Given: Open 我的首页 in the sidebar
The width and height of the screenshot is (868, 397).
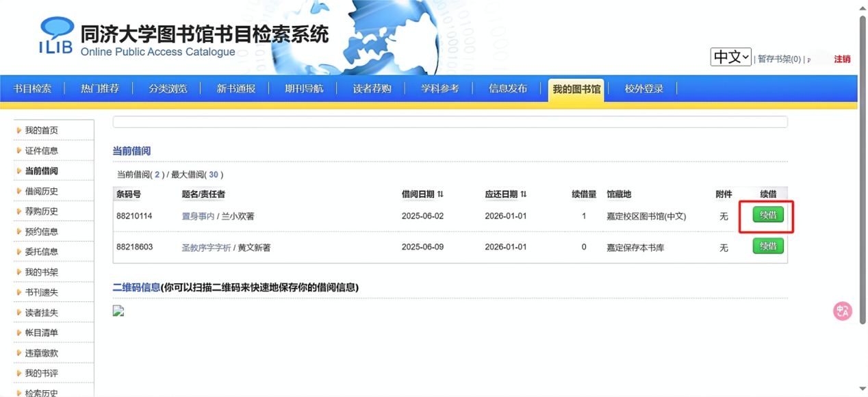Looking at the screenshot, I should (42, 130).
